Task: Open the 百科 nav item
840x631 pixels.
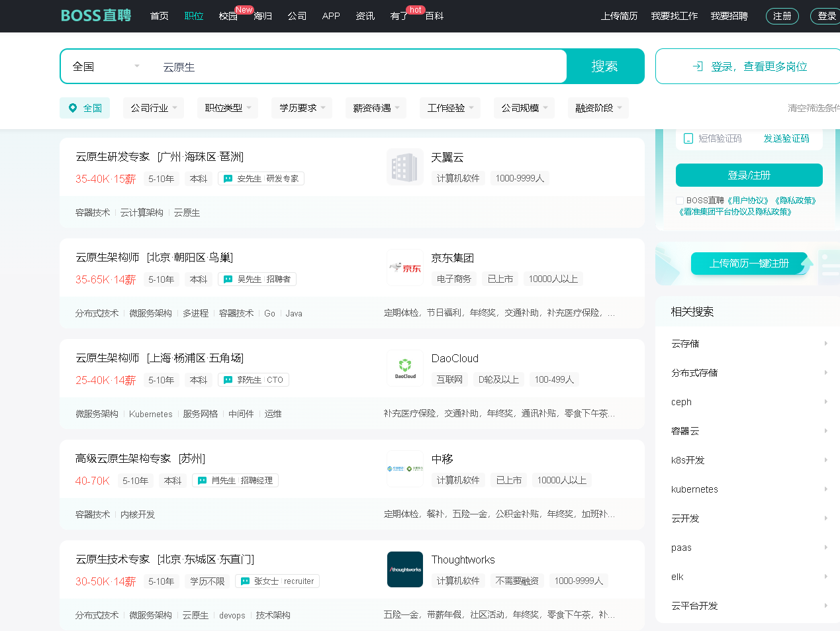Action: (x=434, y=16)
